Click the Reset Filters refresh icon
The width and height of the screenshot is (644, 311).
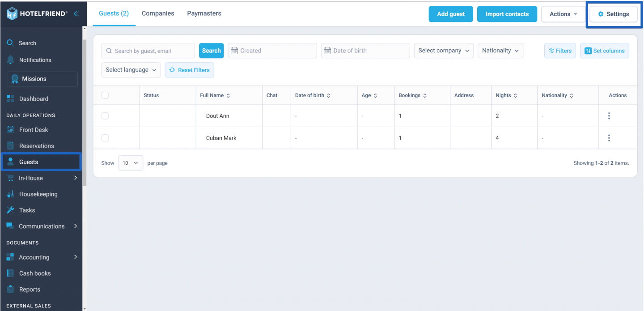[172, 70]
